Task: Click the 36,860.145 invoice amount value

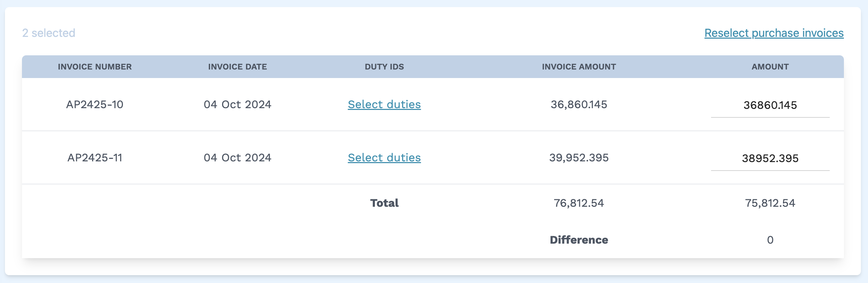Action: click(579, 105)
